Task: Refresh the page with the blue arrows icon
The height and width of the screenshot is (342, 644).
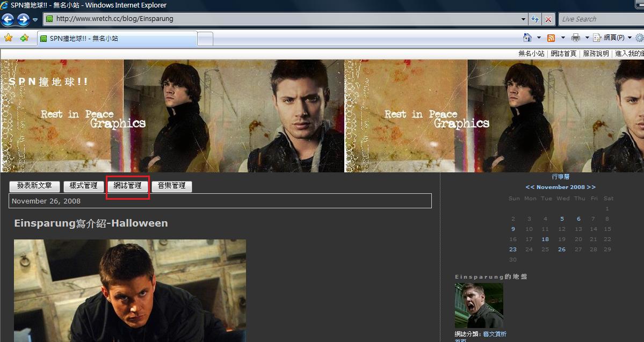Action: pos(535,19)
